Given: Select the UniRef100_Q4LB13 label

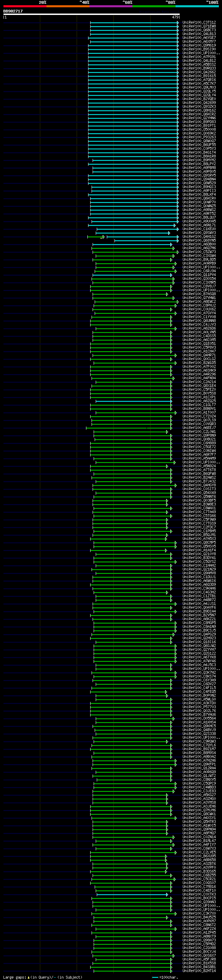Looking at the screenshot, I should point(199,34).
